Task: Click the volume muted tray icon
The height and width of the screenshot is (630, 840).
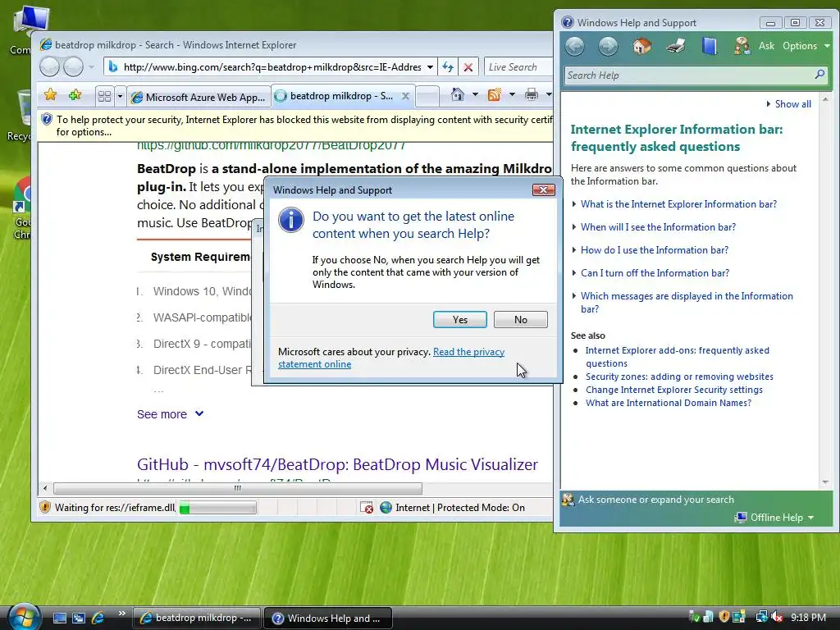Action: tap(776, 617)
